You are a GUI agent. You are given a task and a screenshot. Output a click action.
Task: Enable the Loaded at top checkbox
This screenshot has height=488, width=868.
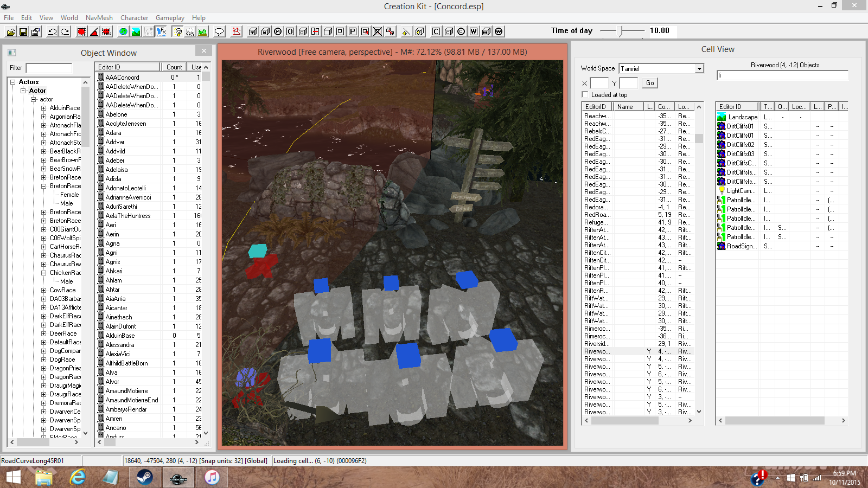(x=585, y=95)
